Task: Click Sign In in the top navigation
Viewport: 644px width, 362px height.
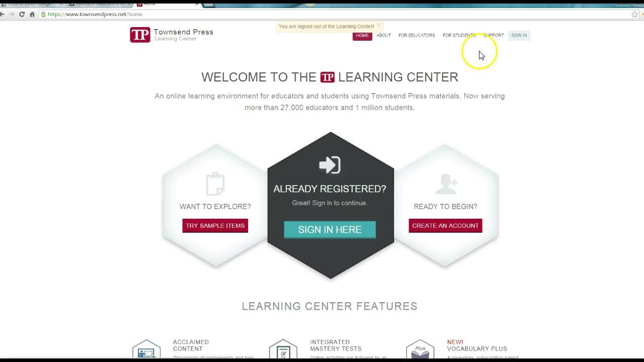Action: click(x=519, y=36)
